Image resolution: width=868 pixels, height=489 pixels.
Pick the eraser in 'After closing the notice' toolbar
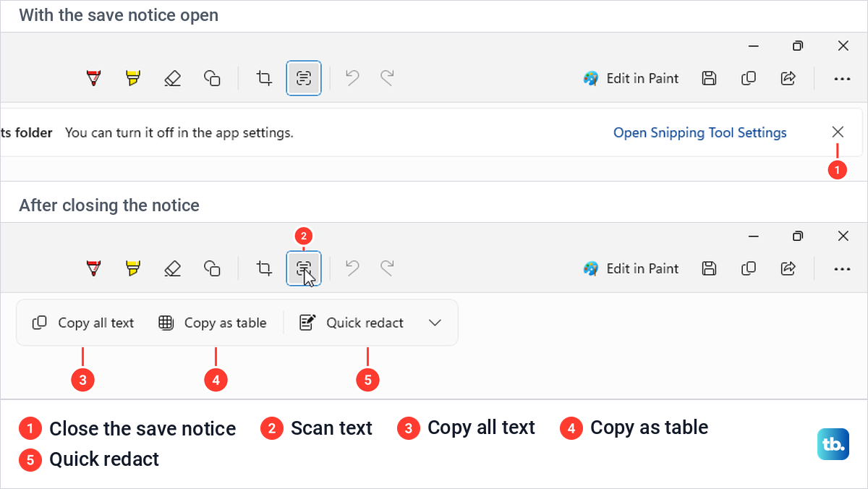[172, 268]
